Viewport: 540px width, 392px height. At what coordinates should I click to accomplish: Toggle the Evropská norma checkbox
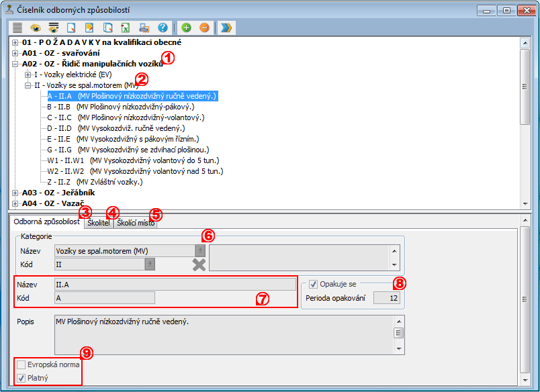pos(21,364)
